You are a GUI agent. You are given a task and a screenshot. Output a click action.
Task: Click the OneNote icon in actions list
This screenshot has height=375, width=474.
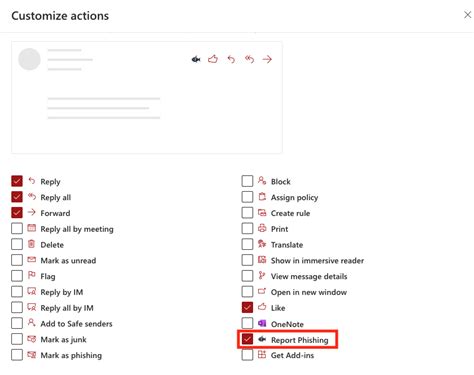coord(262,323)
